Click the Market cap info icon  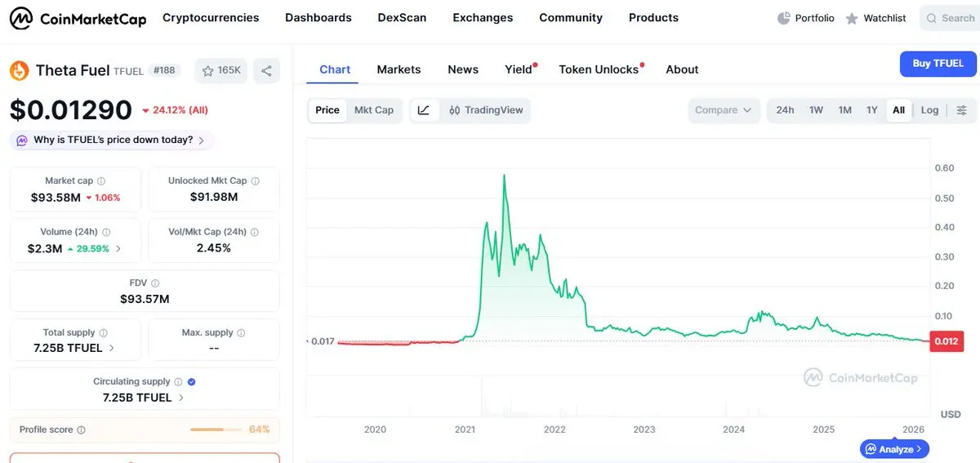[x=101, y=181]
